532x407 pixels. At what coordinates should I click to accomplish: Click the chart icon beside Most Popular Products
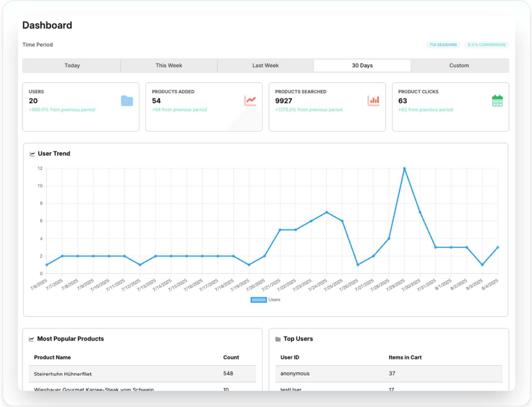click(x=31, y=339)
